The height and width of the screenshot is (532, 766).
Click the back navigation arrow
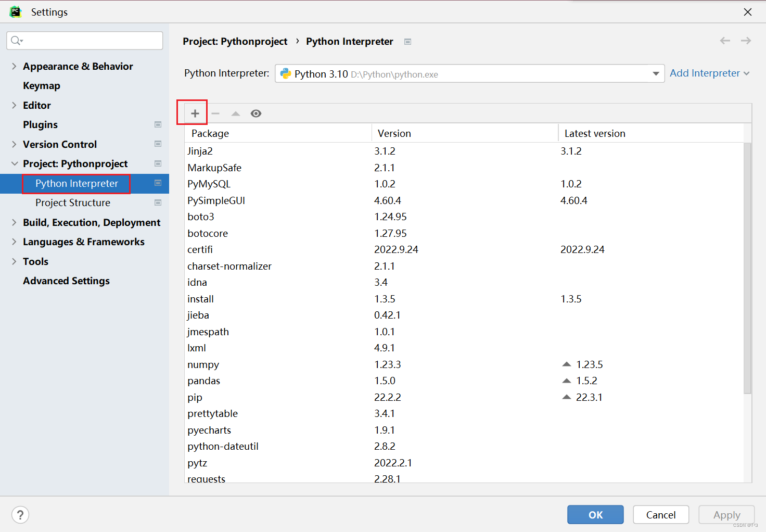coord(725,41)
